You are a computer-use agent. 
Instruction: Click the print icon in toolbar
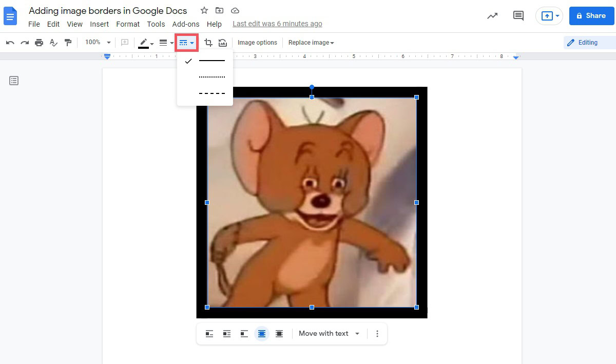[x=39, y=43]
